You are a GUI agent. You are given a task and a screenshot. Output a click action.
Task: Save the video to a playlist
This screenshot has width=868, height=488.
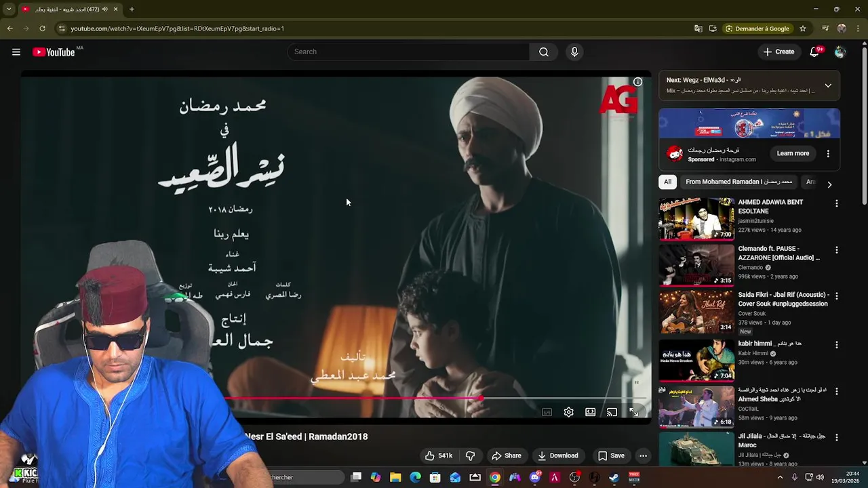point(611,455)
